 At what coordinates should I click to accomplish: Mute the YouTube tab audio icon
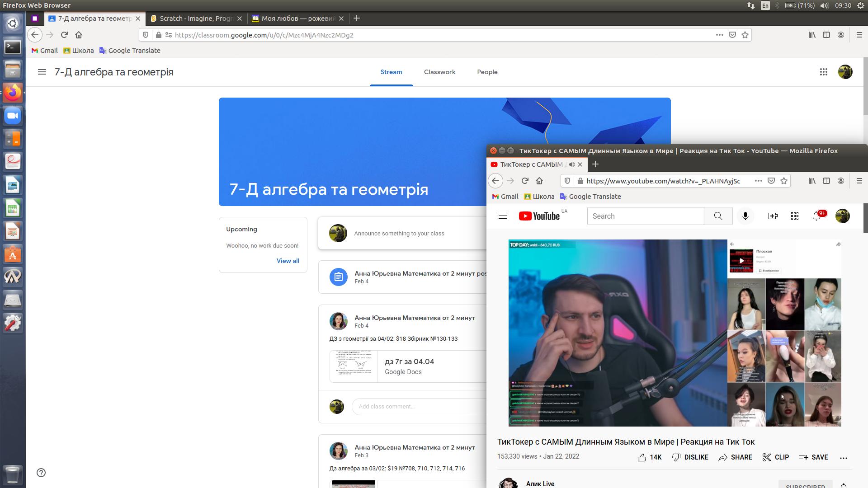click(572, 164)
